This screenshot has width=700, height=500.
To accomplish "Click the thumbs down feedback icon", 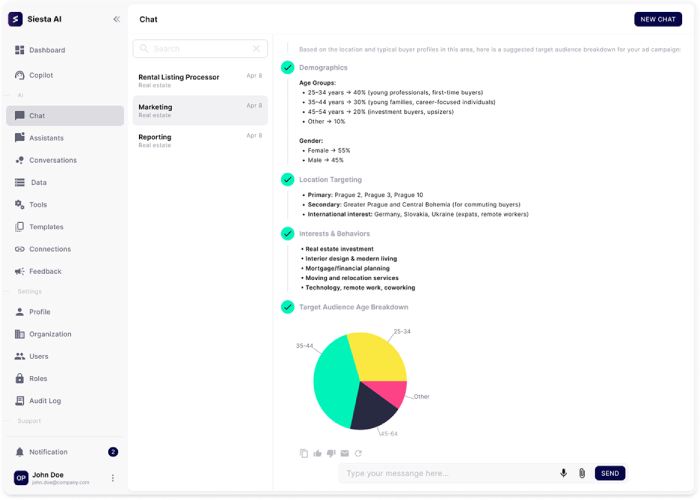I will (331, 453).
